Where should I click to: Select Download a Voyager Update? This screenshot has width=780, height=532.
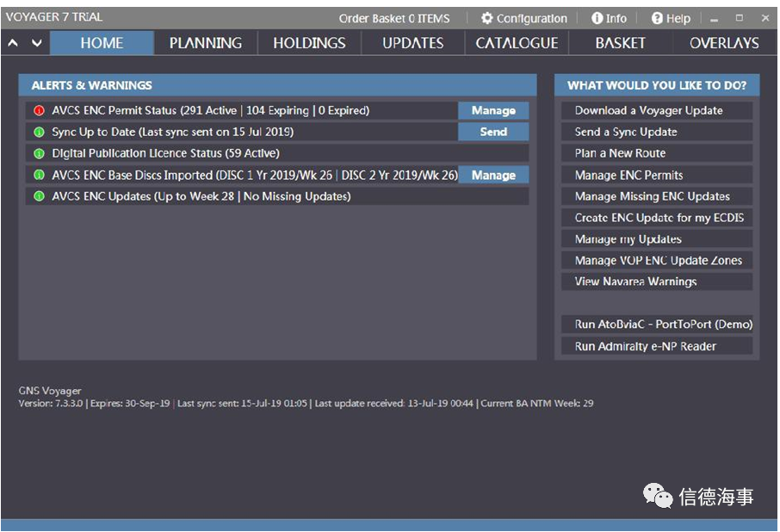[x=657, y=110]
